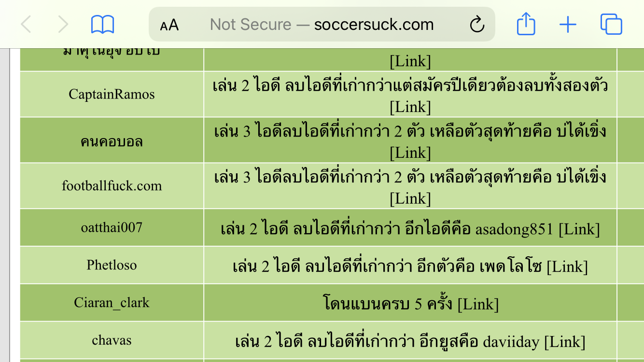Open the [Link] in คนคอบอล row
The width and height of the screenshot is (644, 362).
click(410, 153)
